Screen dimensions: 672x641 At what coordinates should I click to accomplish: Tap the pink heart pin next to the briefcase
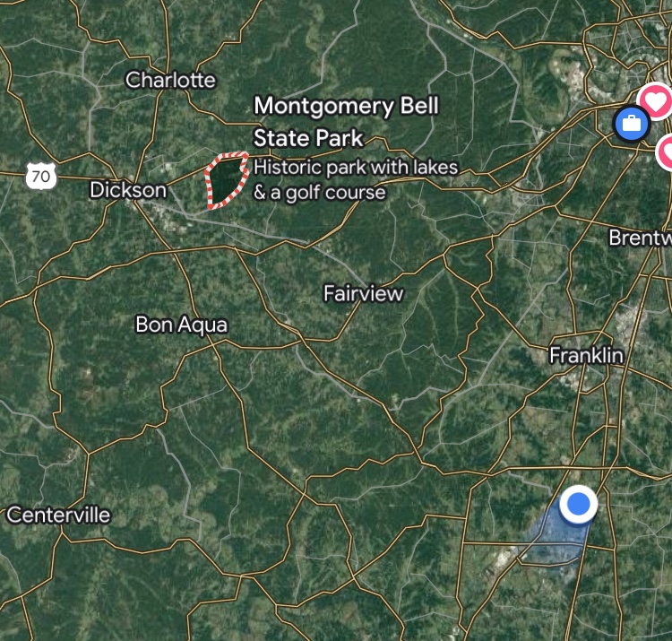pyautogui.click(x=654, y=100)
